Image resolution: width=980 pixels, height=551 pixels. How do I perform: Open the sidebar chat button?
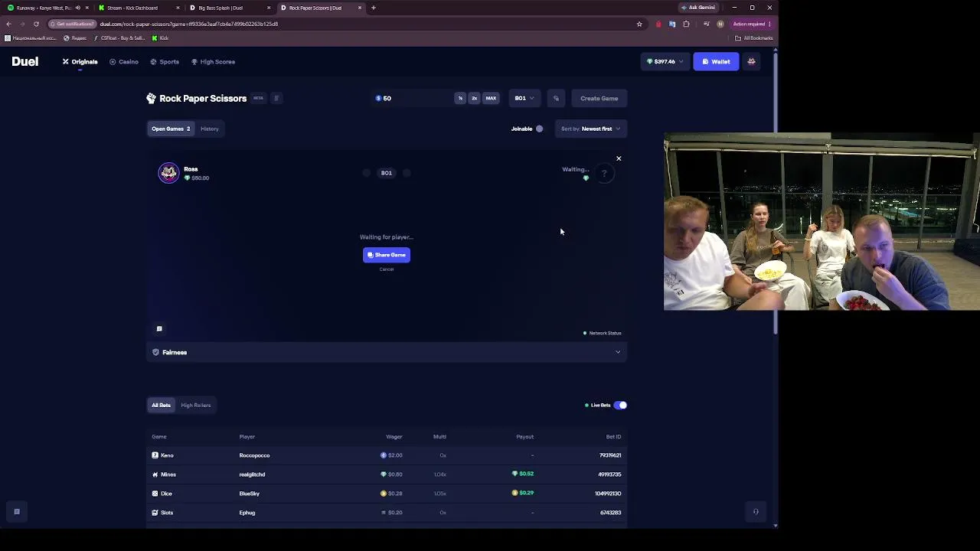(x=16, y=511)
